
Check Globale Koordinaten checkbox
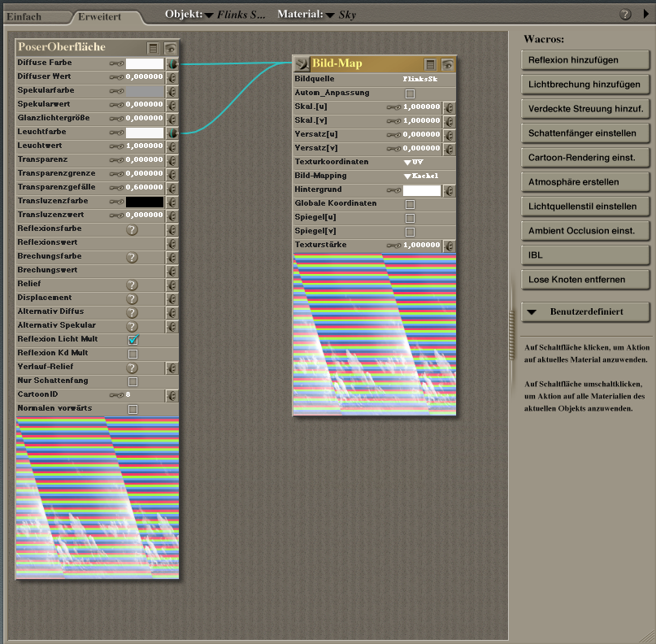pyautogui.click(x=410, y=204)
